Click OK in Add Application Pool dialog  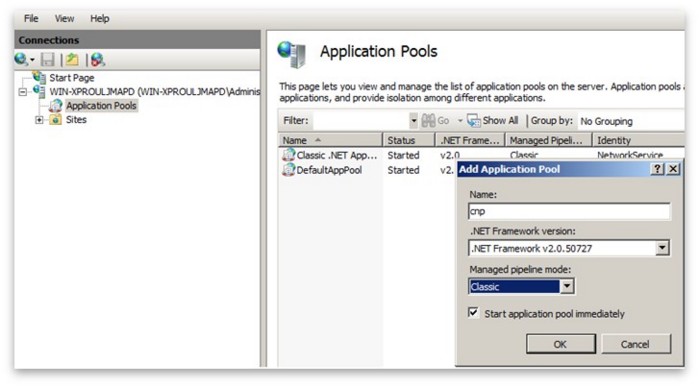coord(560,344)
